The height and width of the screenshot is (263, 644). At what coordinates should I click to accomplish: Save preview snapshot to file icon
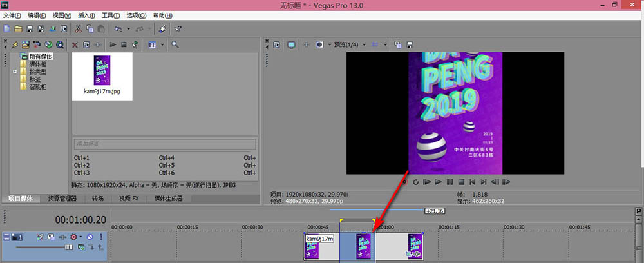pos(409,44)
